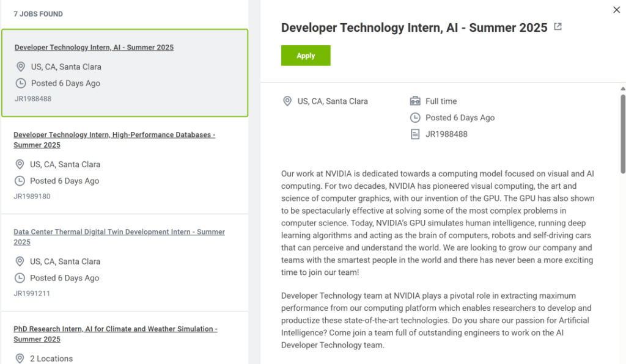Click Posted 6 Days Ago in details panel

[x=460, y=118]
